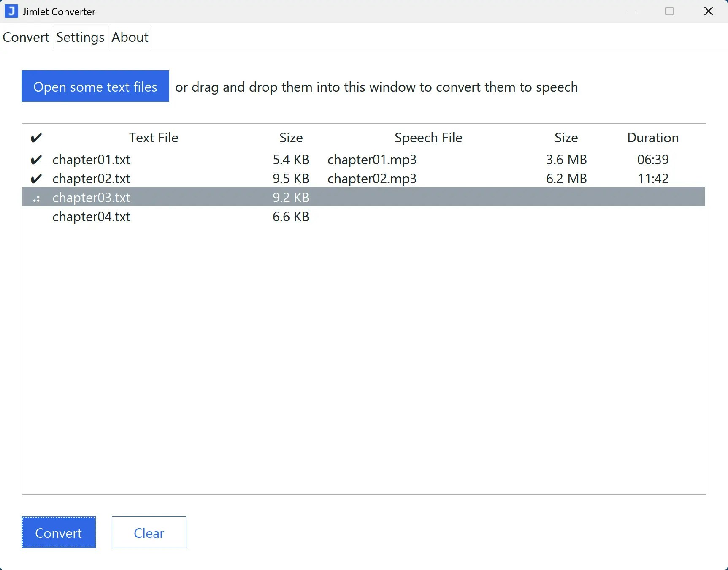The width and height of the screenshot is (728, 570).
Task: Clear the file list with Clear button
Action: 149,532
